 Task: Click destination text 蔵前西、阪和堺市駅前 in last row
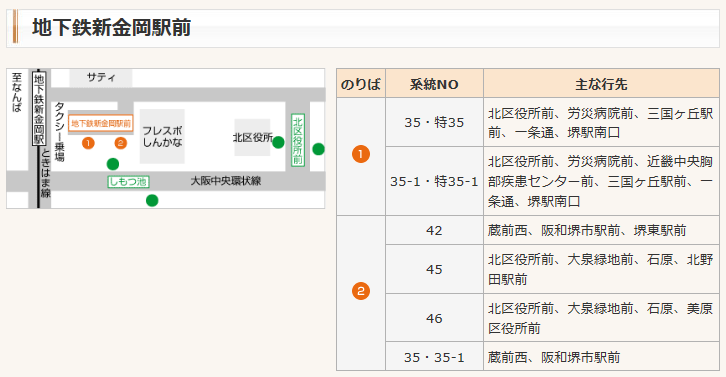click(554, 357)
